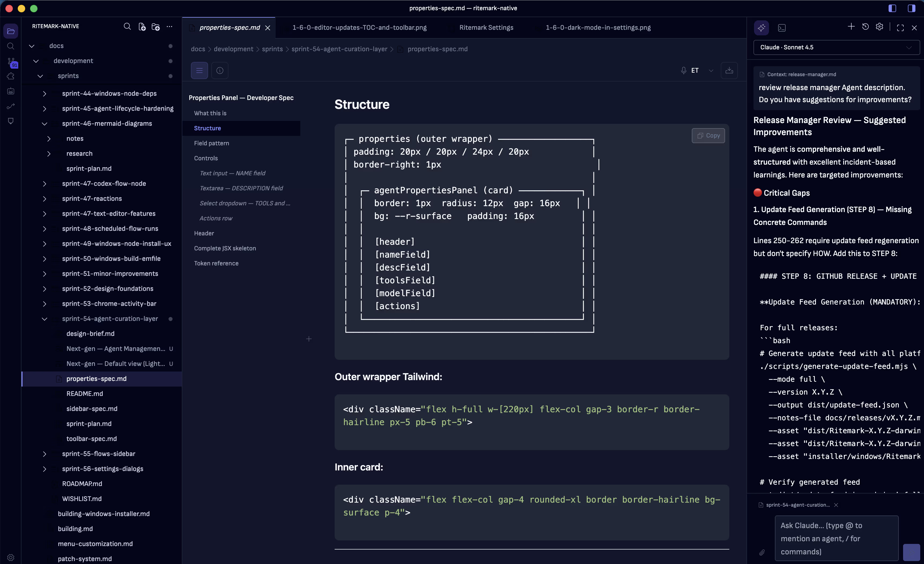Switch to Ritemark Settings tab
924x564 pixels.
(486, 27)
